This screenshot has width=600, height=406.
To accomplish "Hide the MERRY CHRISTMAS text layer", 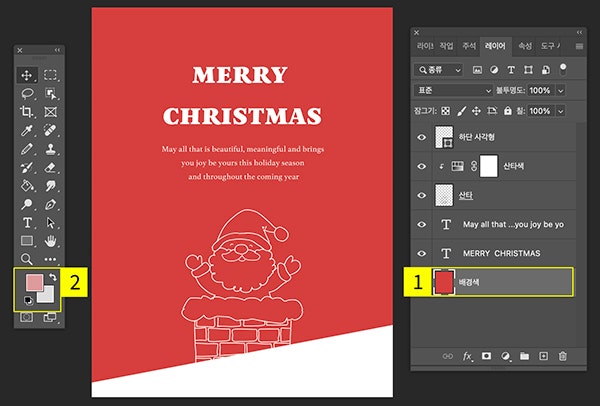I will [x=421, y=253].
